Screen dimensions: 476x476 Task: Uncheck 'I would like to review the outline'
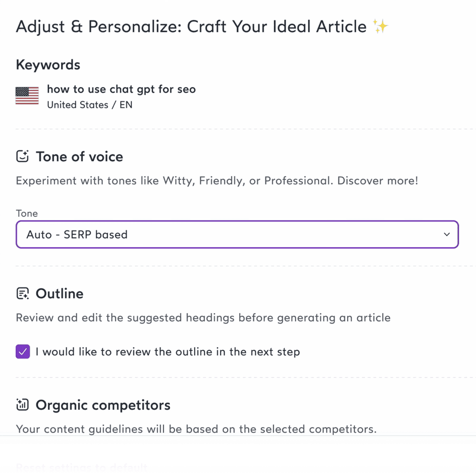(23, 352)
